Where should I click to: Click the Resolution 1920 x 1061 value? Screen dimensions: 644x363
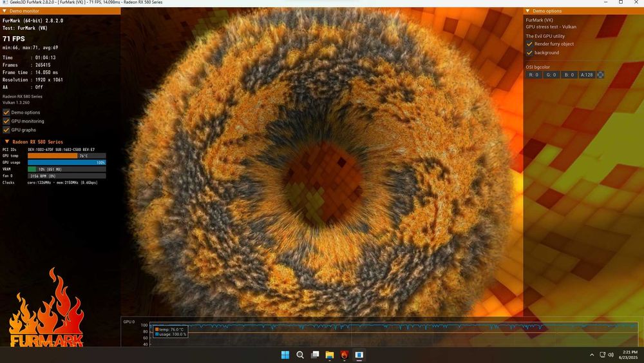49,80
